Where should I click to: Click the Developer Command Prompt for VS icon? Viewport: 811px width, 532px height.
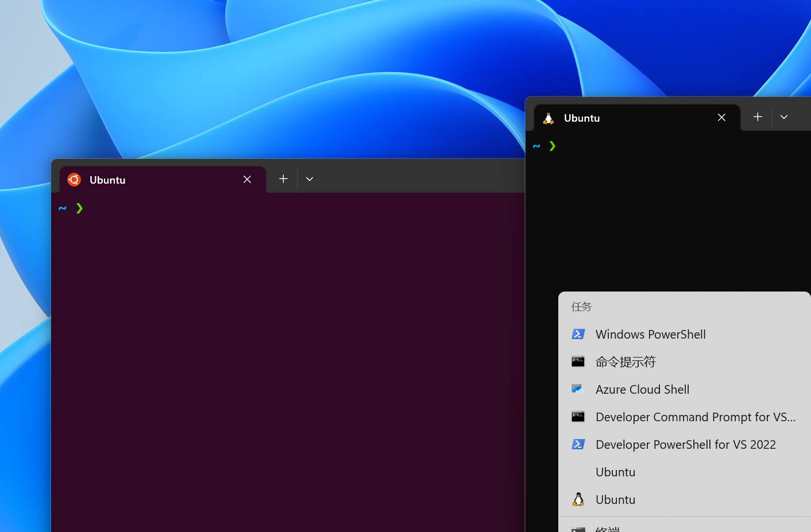pyautogui.click(x=578, y=417)
